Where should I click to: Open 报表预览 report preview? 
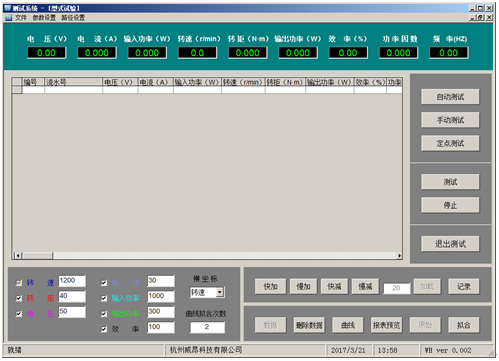click(x=386, y=325)
